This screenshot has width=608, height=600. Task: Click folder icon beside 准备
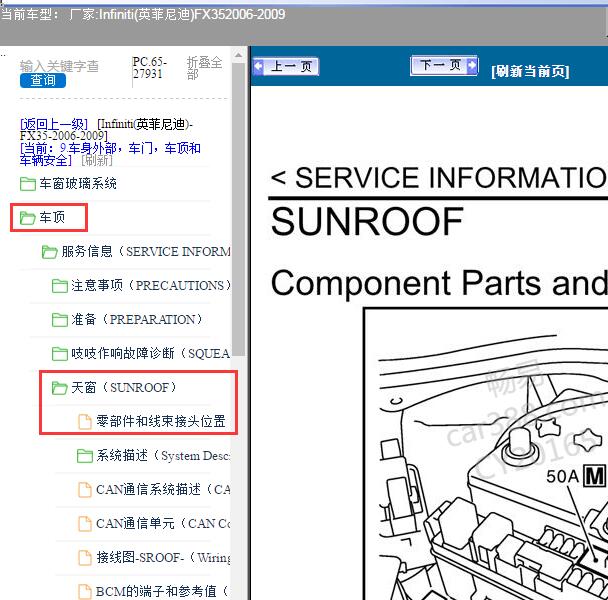[x=60, y=320]
